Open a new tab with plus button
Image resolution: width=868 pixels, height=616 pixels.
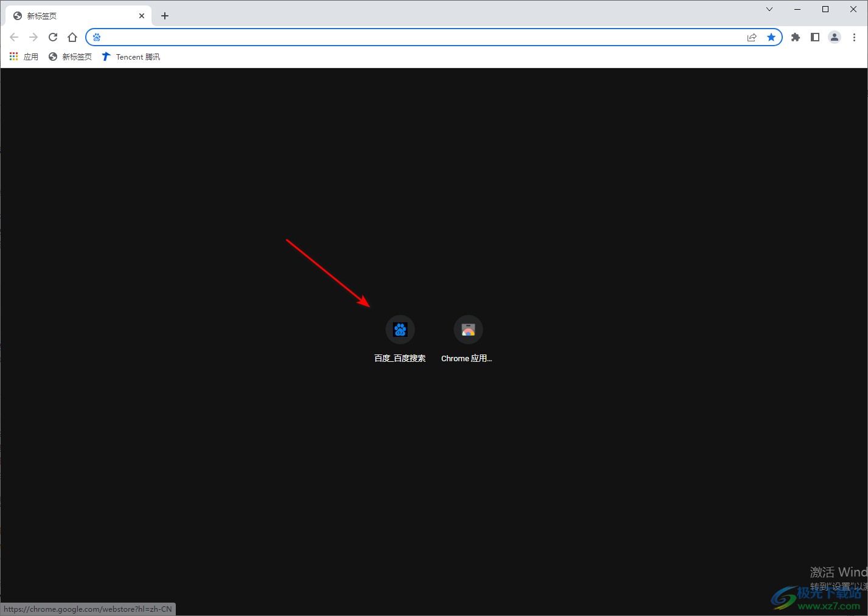pyautogui.click(x=165, y=16)
